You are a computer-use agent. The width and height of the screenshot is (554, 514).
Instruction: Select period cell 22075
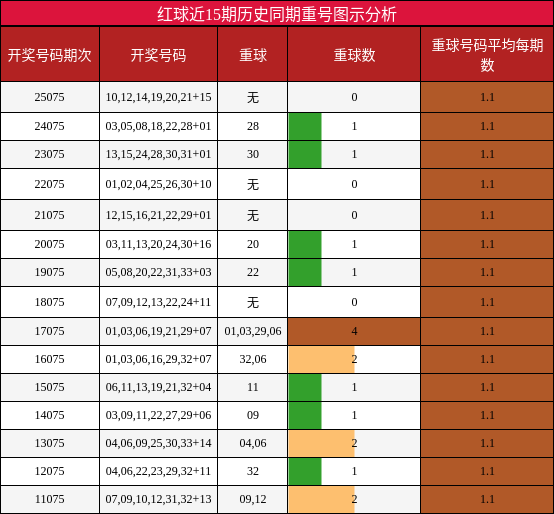(x=49, y=184)
